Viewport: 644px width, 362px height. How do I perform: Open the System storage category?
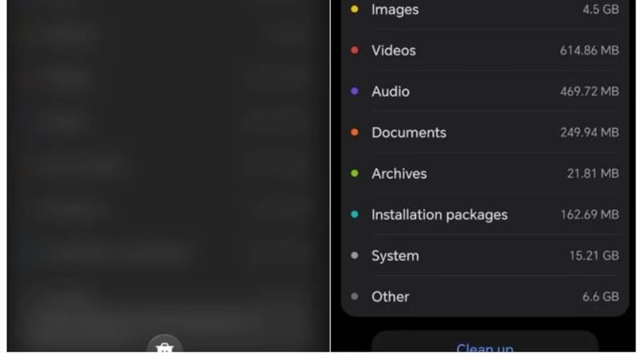[x=485, y=256]
